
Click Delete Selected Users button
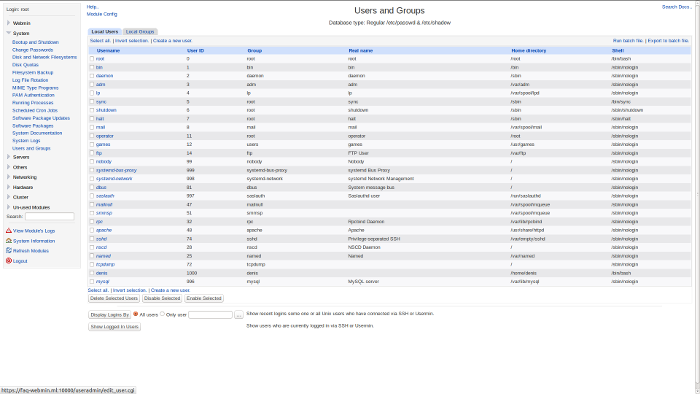[x=114, y=298]
